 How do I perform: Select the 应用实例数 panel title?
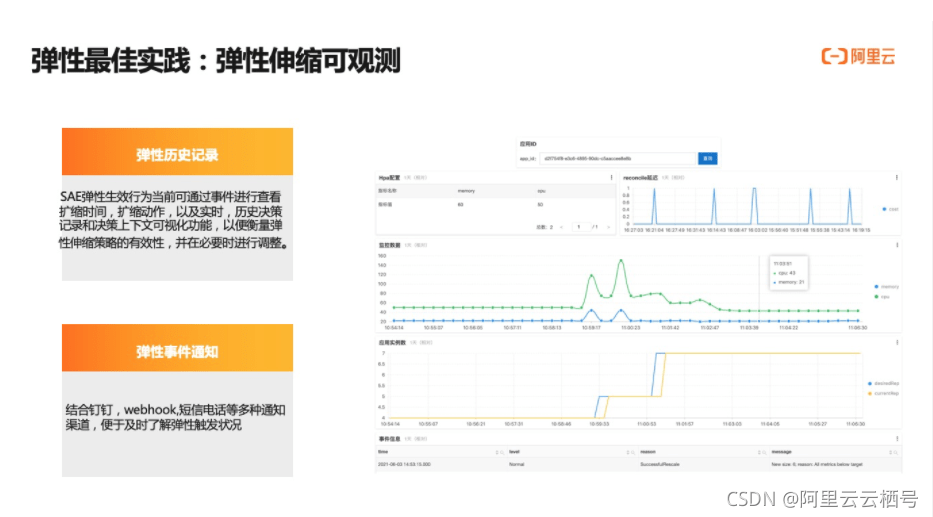[392, 342]
